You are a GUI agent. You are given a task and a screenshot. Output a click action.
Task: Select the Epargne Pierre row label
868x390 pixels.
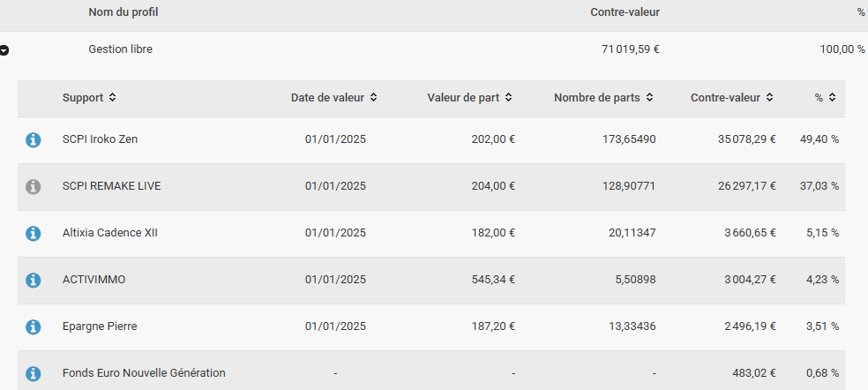pos(100,326)
